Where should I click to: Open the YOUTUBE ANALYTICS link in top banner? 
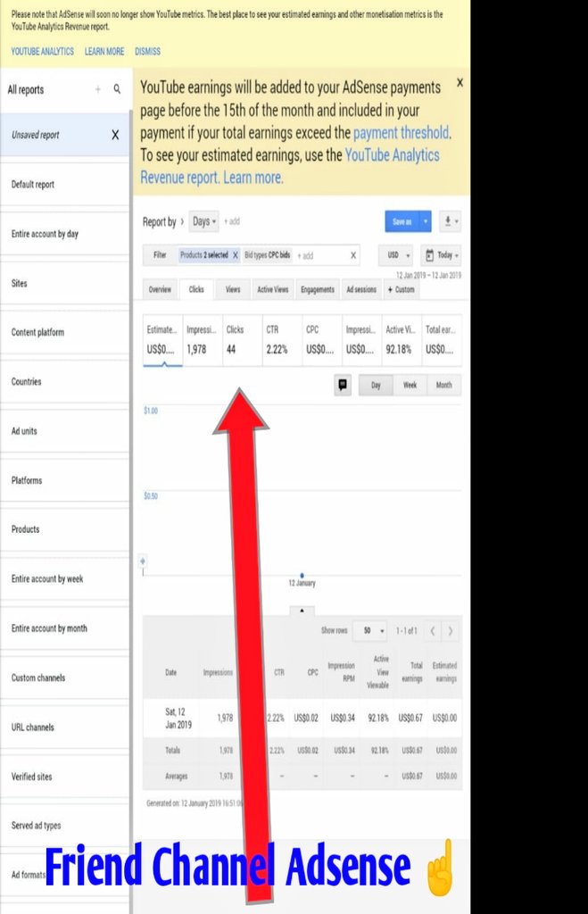coord(43,51)
